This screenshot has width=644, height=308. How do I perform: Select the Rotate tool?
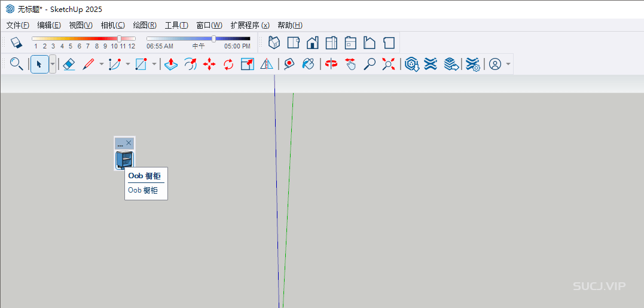[x=228, y=64]
